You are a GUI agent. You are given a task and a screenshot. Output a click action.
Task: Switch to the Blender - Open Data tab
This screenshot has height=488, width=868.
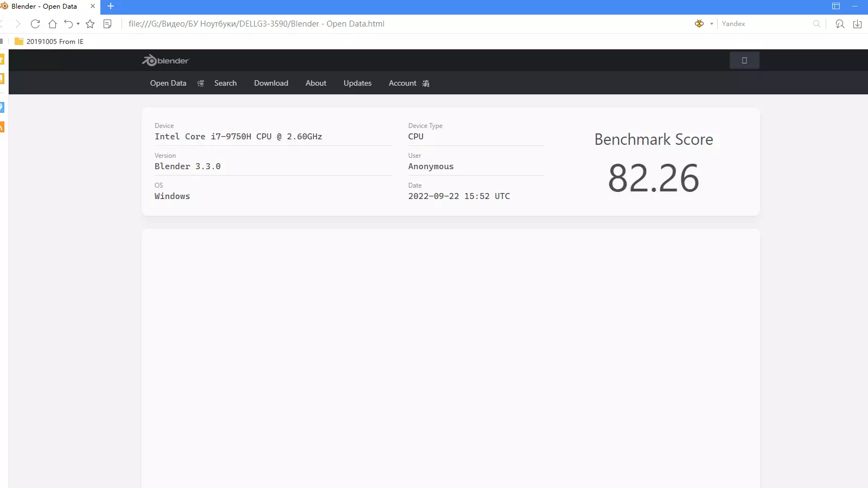(43, 7)
